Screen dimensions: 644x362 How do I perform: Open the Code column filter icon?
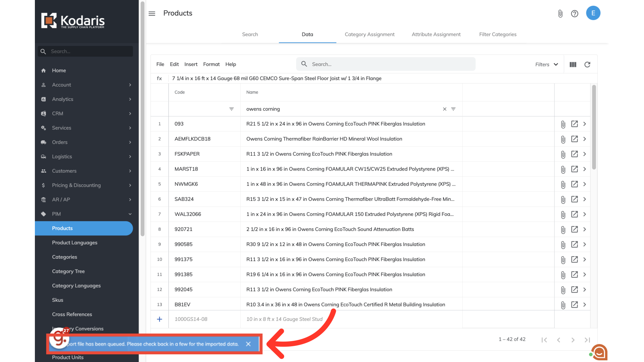click(231, 109)
